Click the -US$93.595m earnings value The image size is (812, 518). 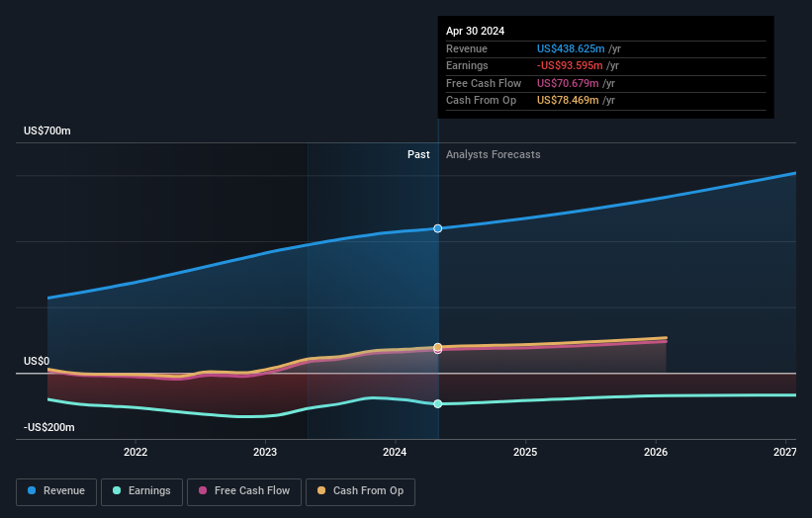pyautogui.click(x=570, y=65)
